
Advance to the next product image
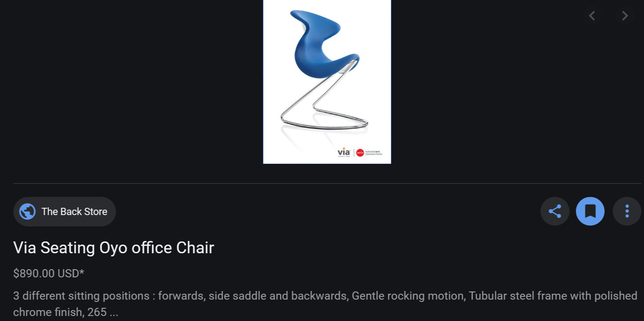[x=625, y=16]
